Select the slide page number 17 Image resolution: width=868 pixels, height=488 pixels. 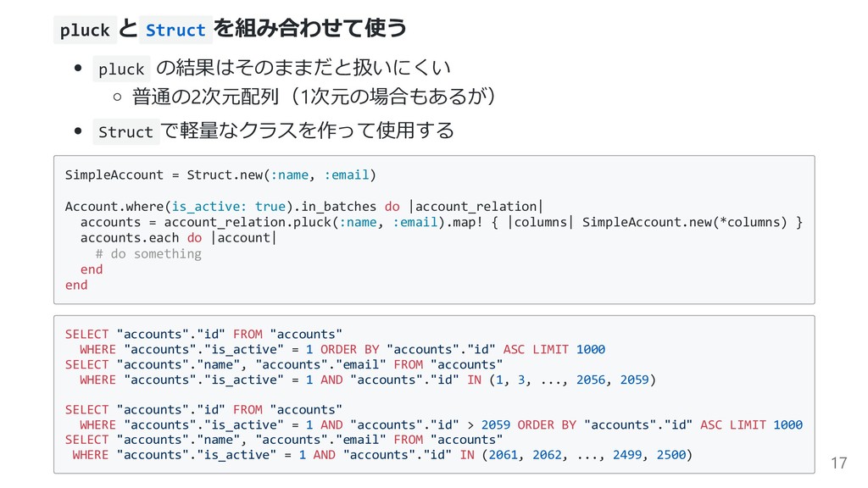point(838,463)
